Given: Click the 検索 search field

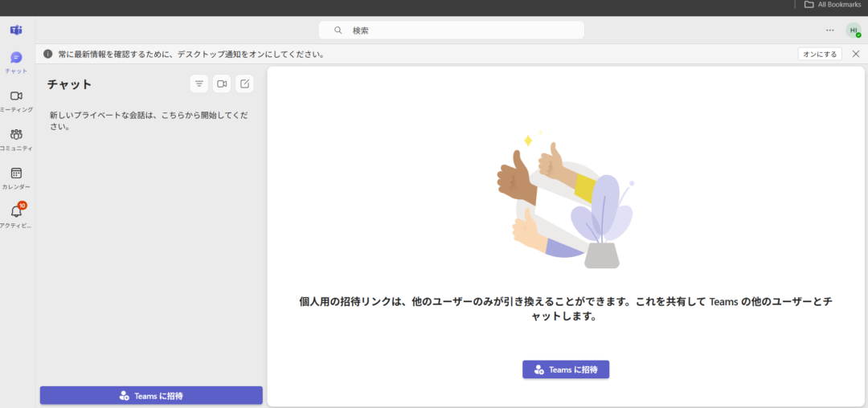Looking at the screenshot, I should (451, 31).
